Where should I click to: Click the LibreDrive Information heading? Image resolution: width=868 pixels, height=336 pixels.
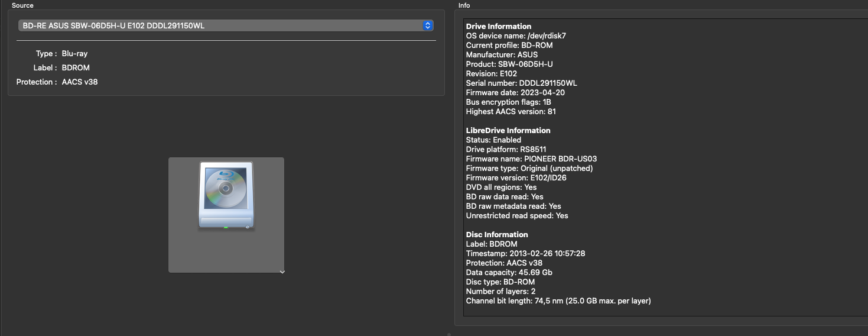[x=508, y=131]
